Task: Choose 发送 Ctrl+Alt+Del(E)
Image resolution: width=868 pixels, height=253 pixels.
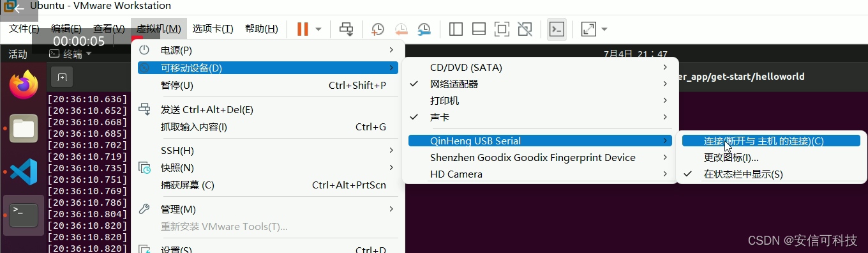Action: point(268,109)
